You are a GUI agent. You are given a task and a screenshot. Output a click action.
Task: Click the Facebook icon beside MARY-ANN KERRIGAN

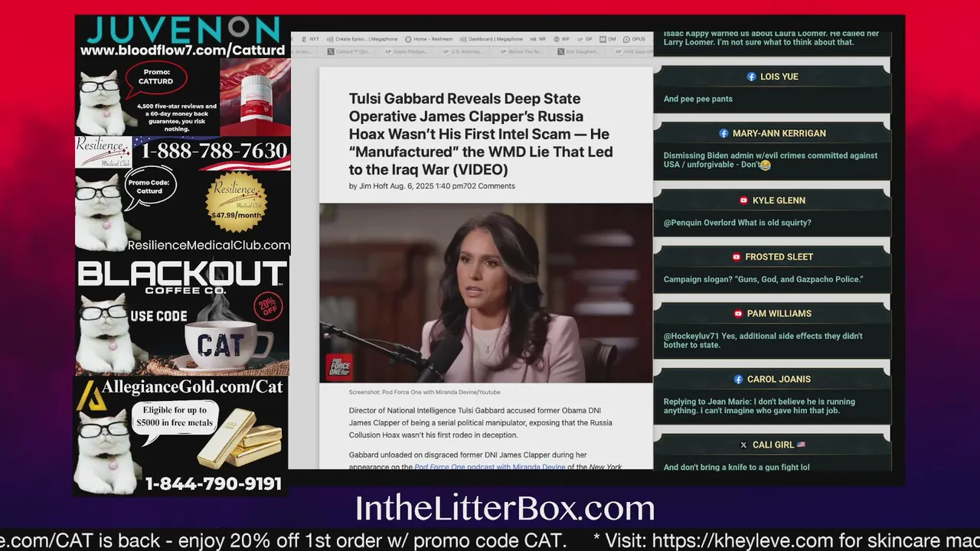[x=724, y=133]
